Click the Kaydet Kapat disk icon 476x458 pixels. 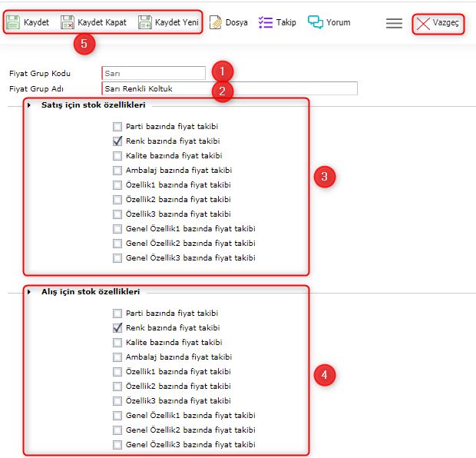tap(68, 22)
